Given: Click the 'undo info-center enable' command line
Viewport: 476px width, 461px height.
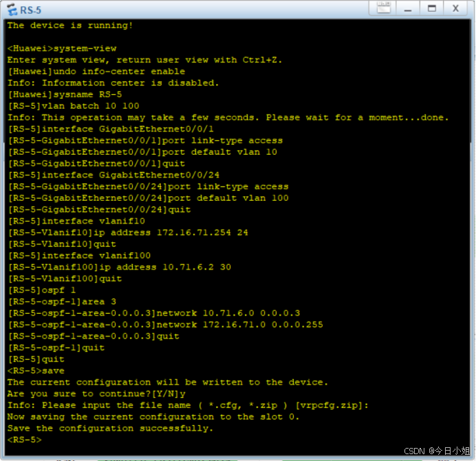Looking at the screenshot, I should [96, 72].
